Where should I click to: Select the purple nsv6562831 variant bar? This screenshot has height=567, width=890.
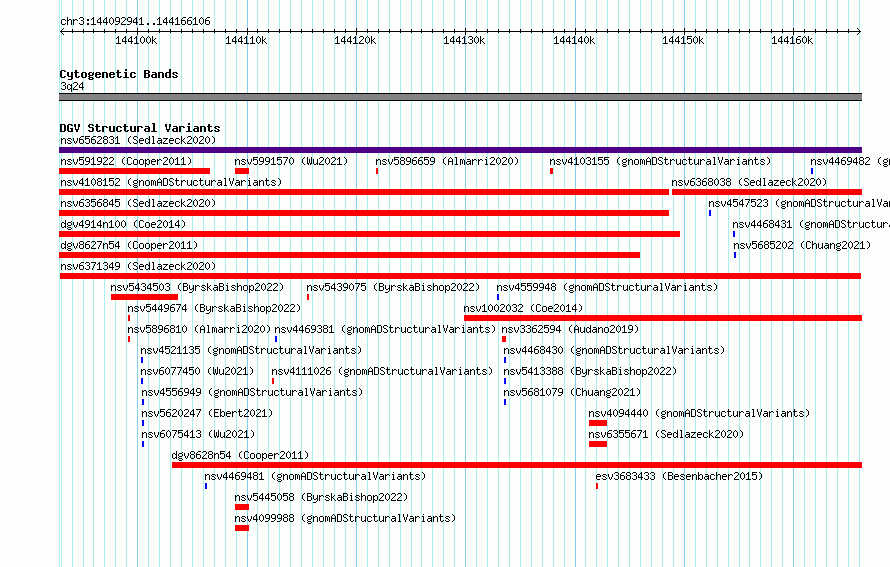[x=460, y=150]
